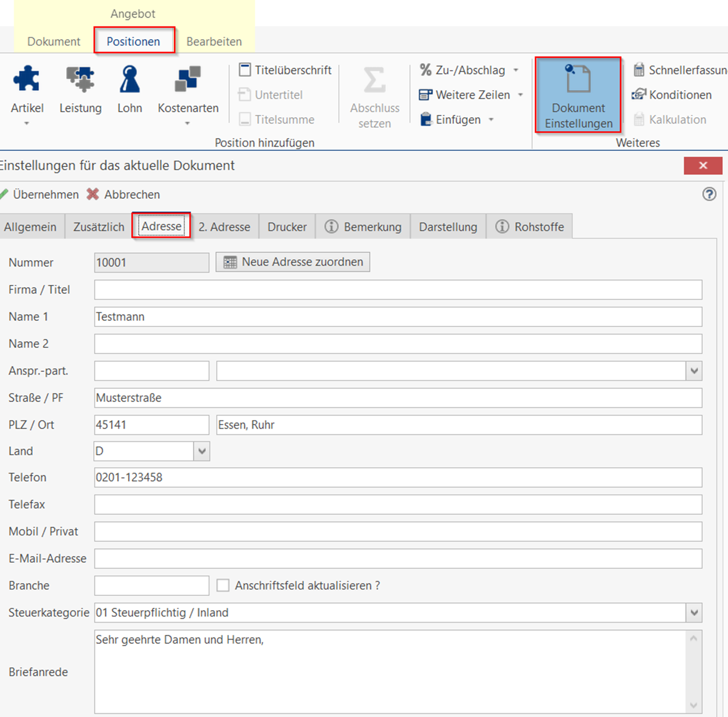
Task: Open the Weitere Zeilen dropdown
Action: click(520, 95)
